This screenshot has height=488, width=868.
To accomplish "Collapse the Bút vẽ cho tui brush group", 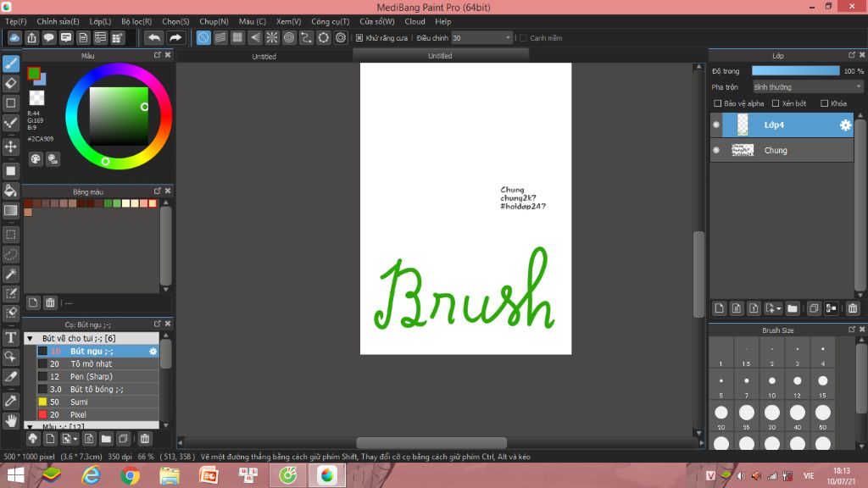I will click(31, 339).
